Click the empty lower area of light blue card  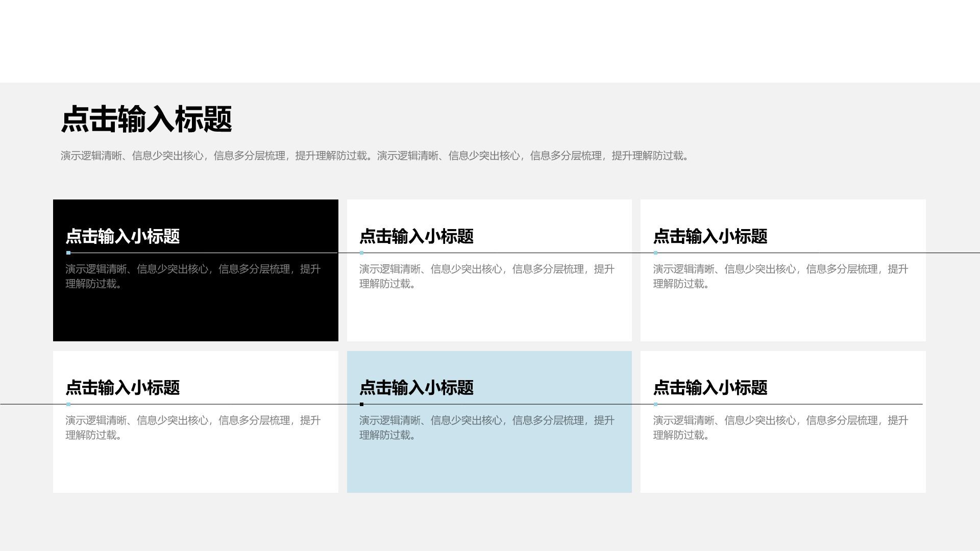point(489,468)
